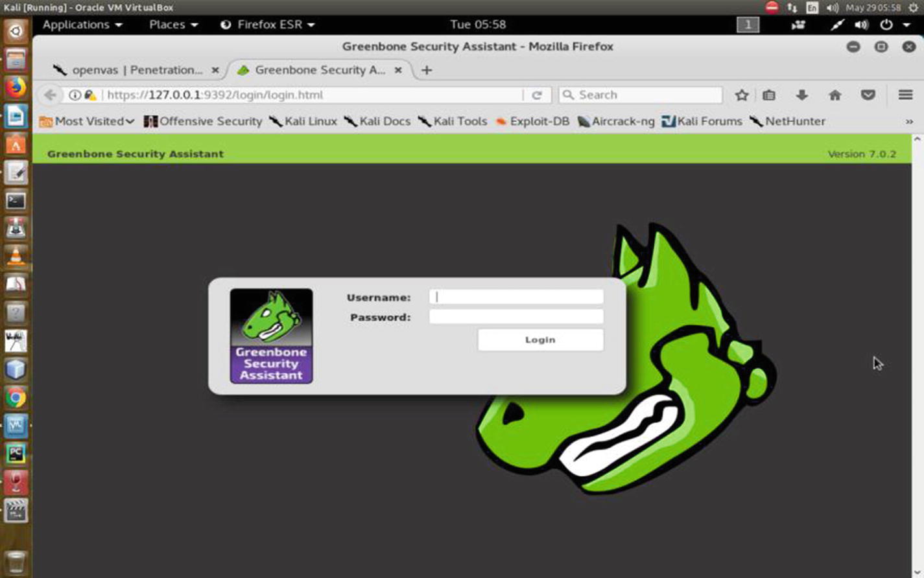Image resolution: width=924 pixels, height=578 pixels.
Task: Focus the Username input field
Action: click(516, 297)
